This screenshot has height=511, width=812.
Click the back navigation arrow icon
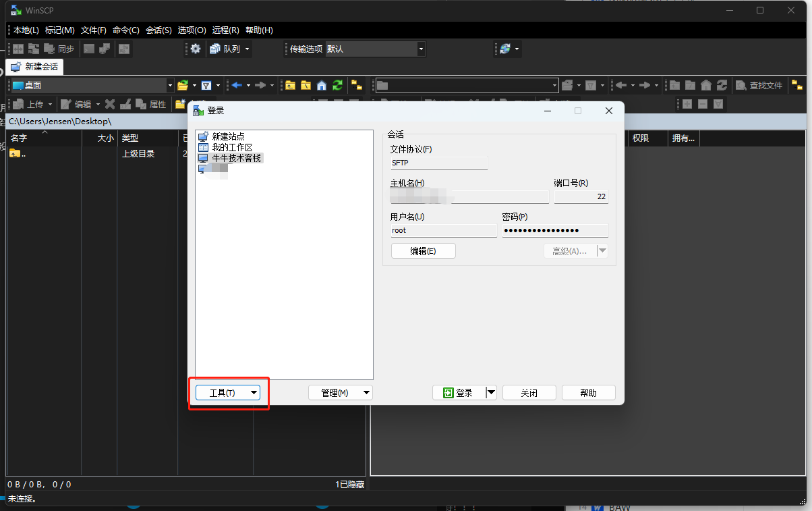[237, 86]
